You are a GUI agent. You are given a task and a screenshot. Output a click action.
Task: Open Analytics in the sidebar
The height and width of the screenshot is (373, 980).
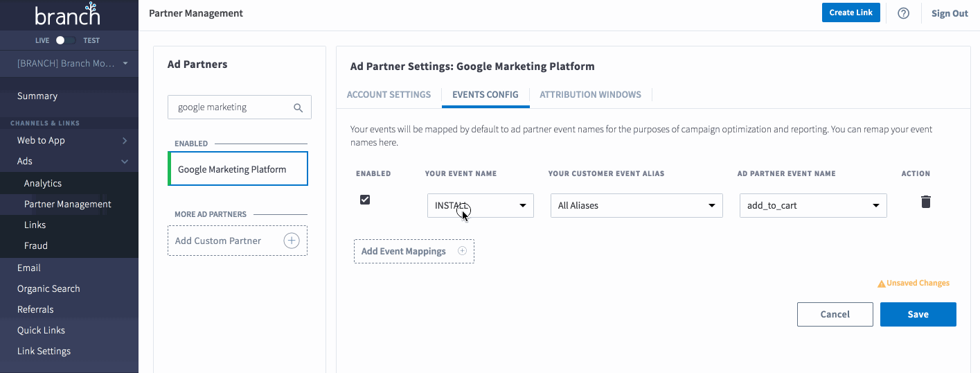pos(43,183)
